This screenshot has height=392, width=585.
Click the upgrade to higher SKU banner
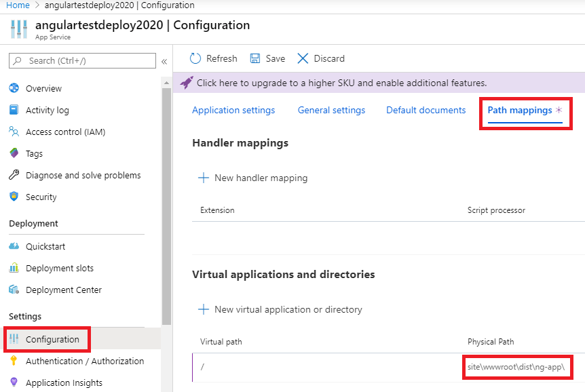click(x=341, y=83)
